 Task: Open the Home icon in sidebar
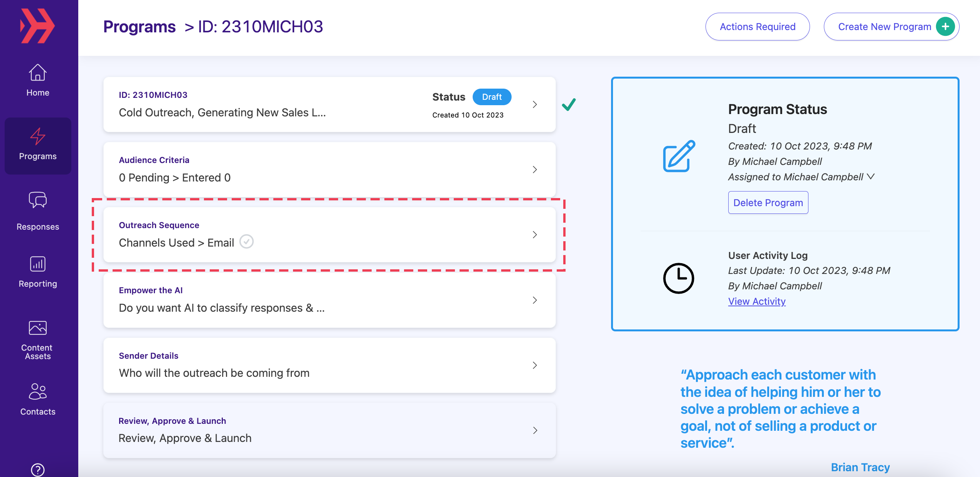tap(38, 72)
